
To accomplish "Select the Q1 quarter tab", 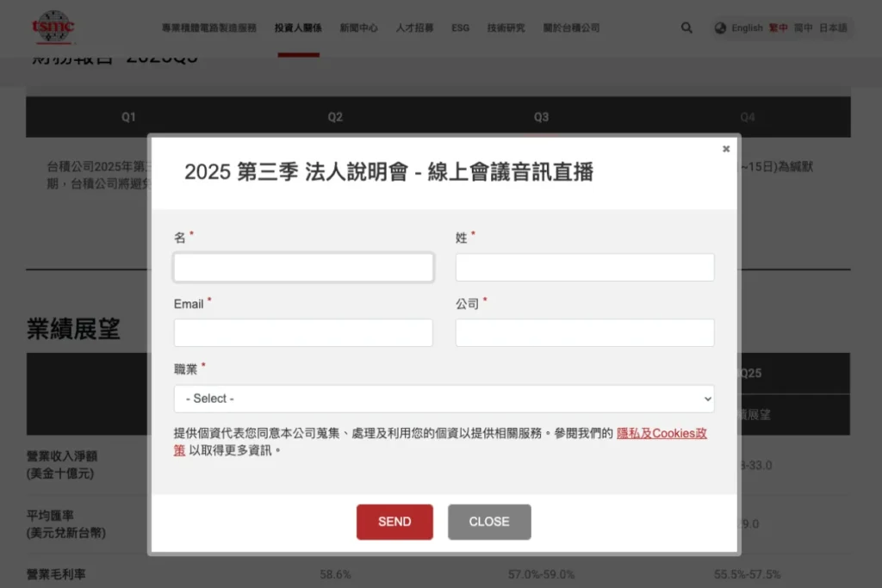I will click(129, 117).
